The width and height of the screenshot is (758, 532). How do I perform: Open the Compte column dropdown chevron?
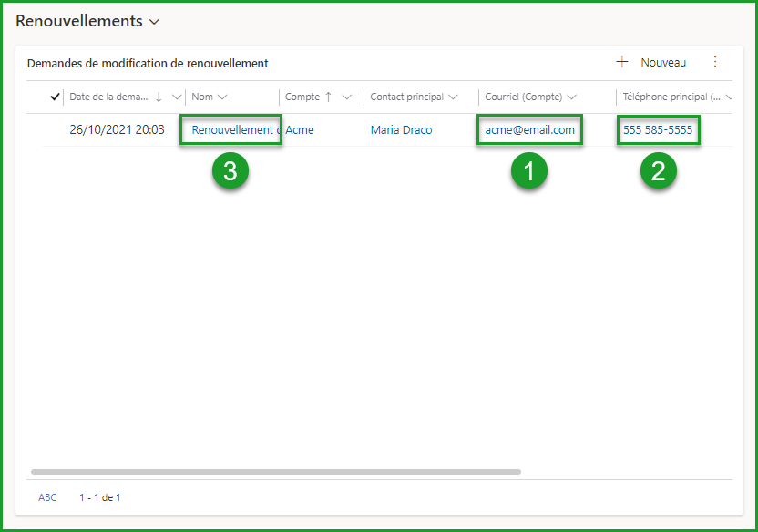click(346, 97)
